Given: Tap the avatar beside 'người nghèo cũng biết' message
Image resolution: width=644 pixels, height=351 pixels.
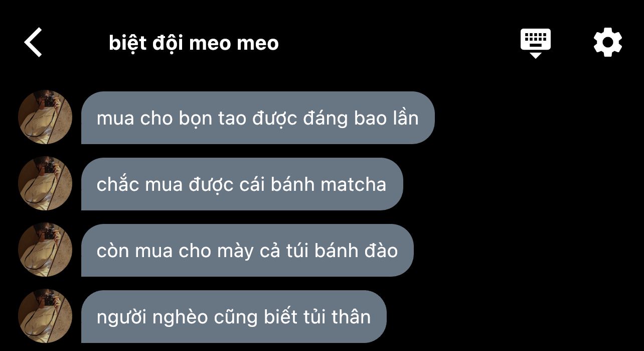Looking at the screenshot, I should click(x=45, y=316).
